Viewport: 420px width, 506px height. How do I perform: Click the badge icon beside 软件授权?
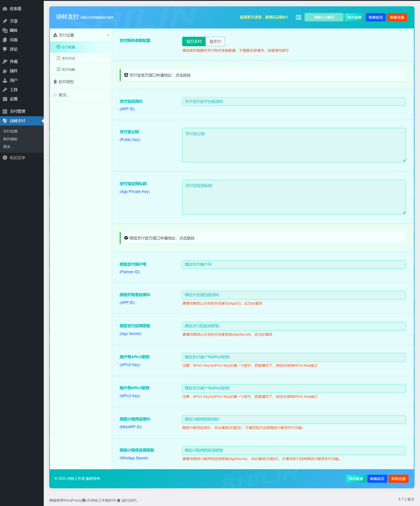[55, 82]
